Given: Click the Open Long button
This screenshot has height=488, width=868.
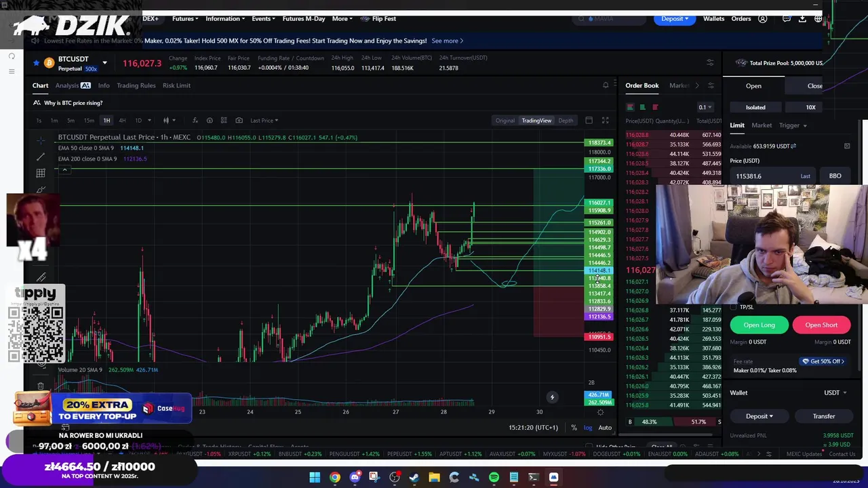Looking at the screenshot, I should point(759,325).
